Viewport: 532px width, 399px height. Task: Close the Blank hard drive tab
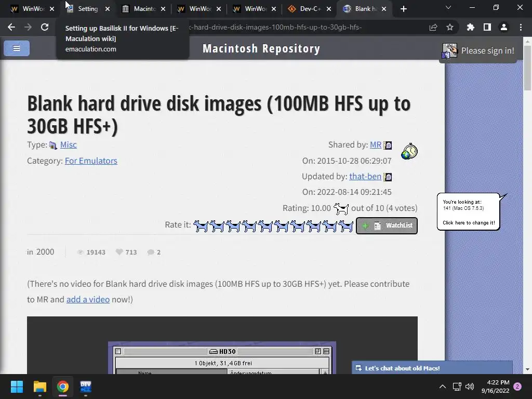coord(384,9)
